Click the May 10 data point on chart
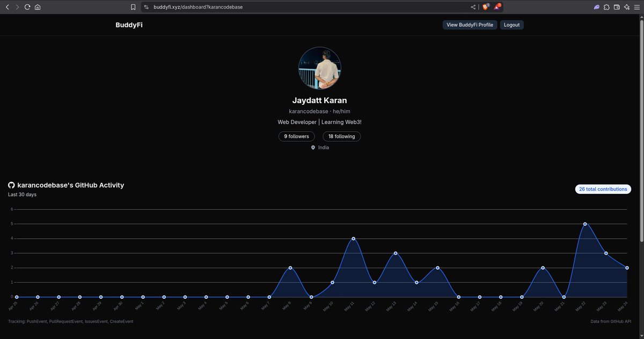This screenshot has width=644, height=339. tap(332, 282)
